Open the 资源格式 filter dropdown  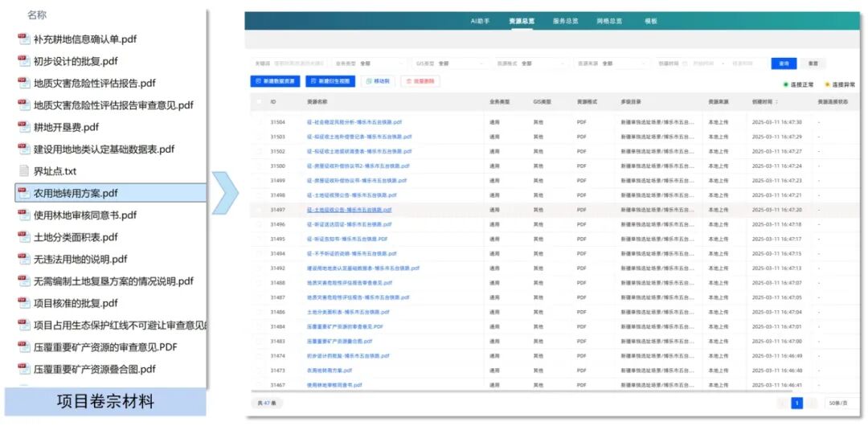530,63
